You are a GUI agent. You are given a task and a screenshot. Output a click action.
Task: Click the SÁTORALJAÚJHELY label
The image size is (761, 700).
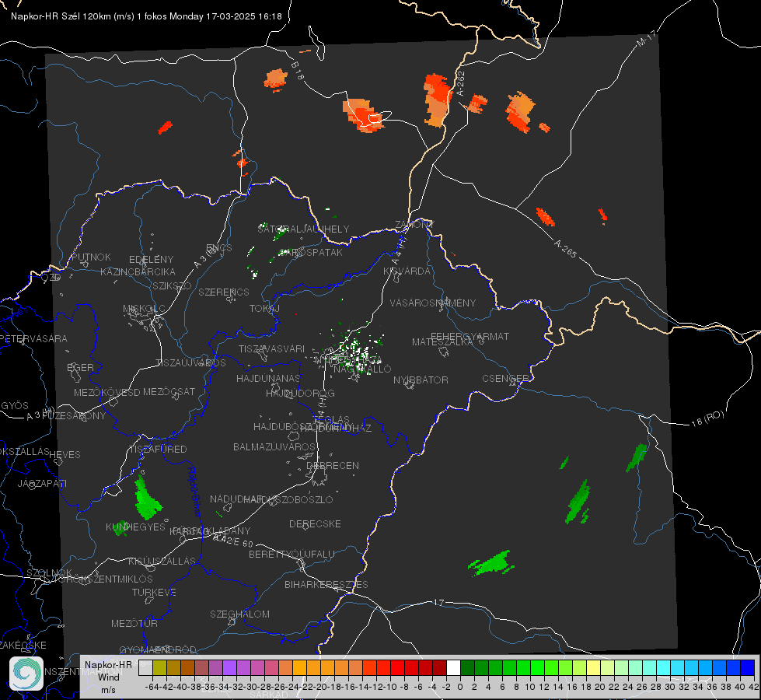point(303,229)
